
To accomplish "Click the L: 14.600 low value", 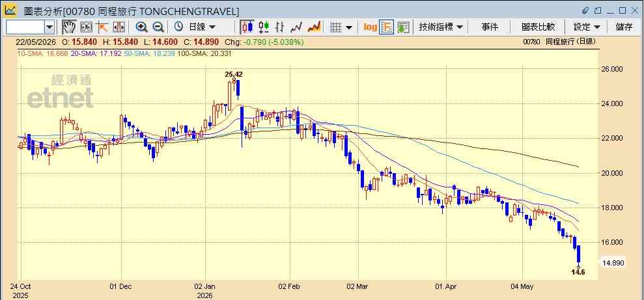I will click(161, 42).
